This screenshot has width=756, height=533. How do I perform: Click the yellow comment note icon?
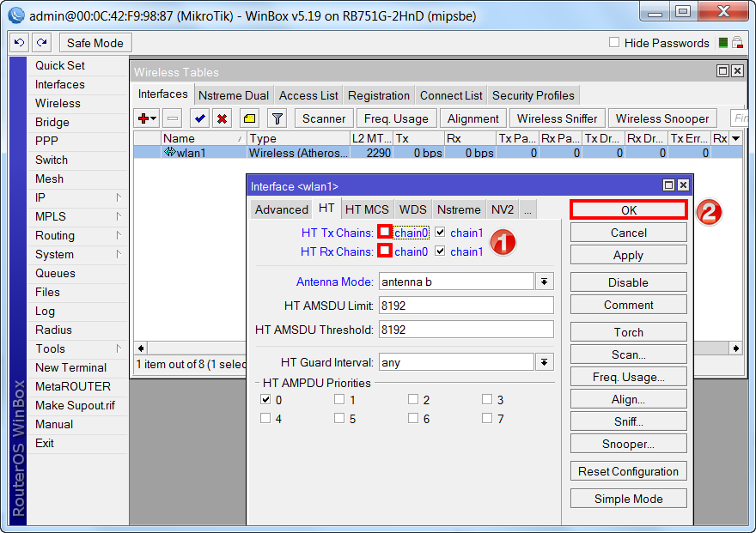click(249, 118)
